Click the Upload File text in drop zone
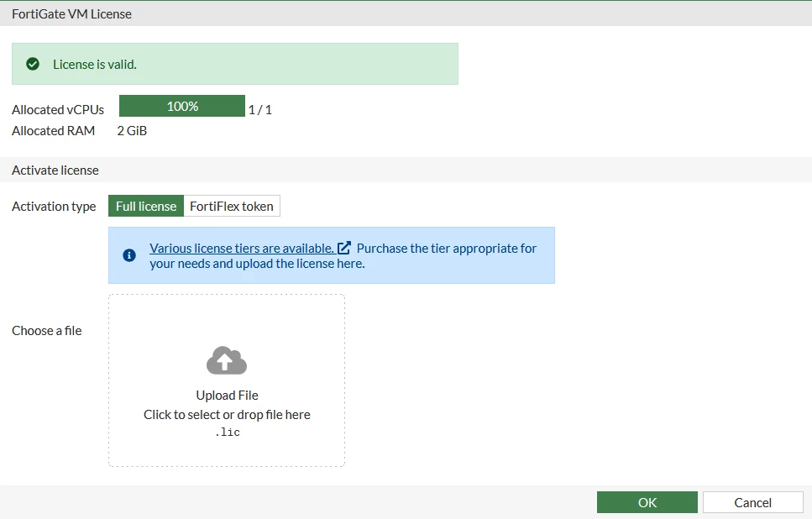The width and height of the screenshot is (812, 519). (227, 396)
